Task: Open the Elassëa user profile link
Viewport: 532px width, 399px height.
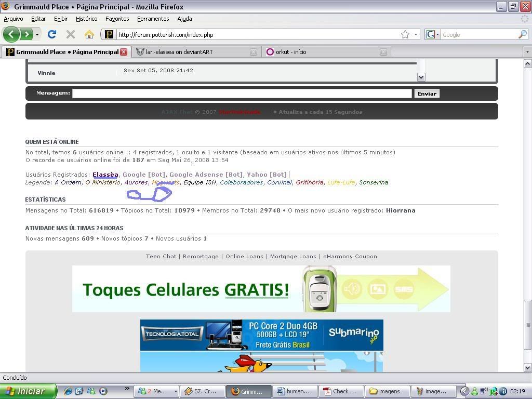Action: click(105, 175)
